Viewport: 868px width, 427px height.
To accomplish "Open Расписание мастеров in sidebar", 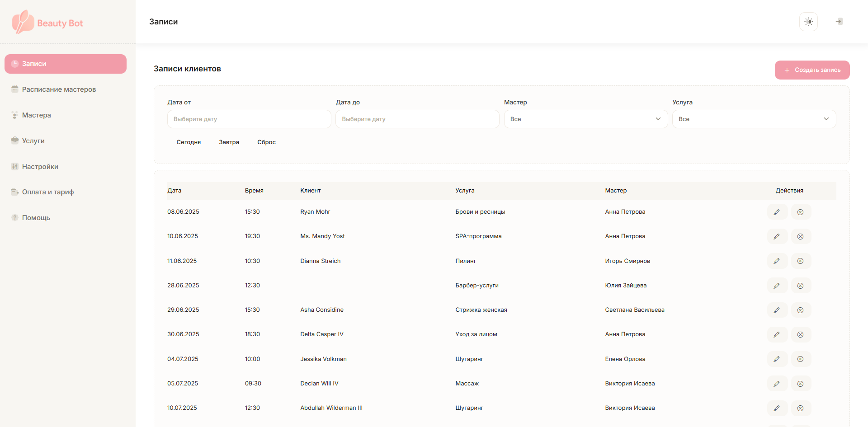I will 59,89.
